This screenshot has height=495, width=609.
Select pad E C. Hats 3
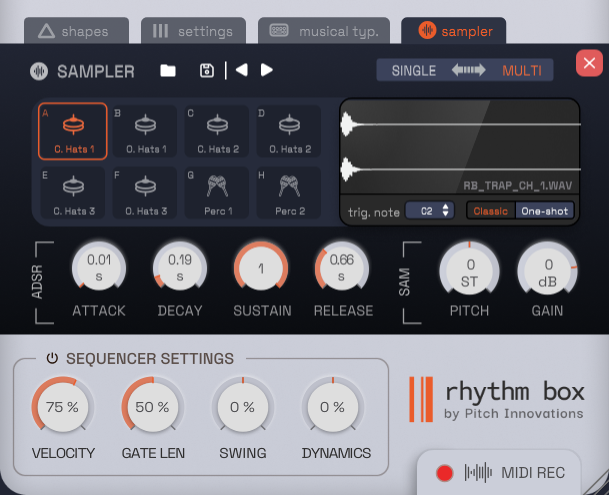pyautogui.click(x=73, y=193)
